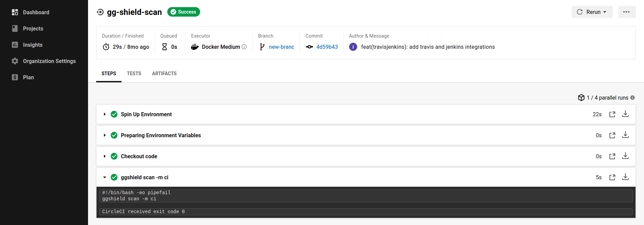Open the Rerun dropdown
This screenshot has height=225, width=644.
pyautogui.click(x=592, y=12)
